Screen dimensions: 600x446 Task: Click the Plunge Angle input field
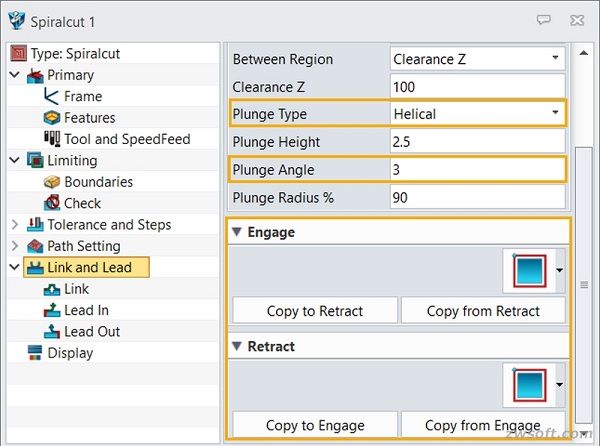(478, 169)
